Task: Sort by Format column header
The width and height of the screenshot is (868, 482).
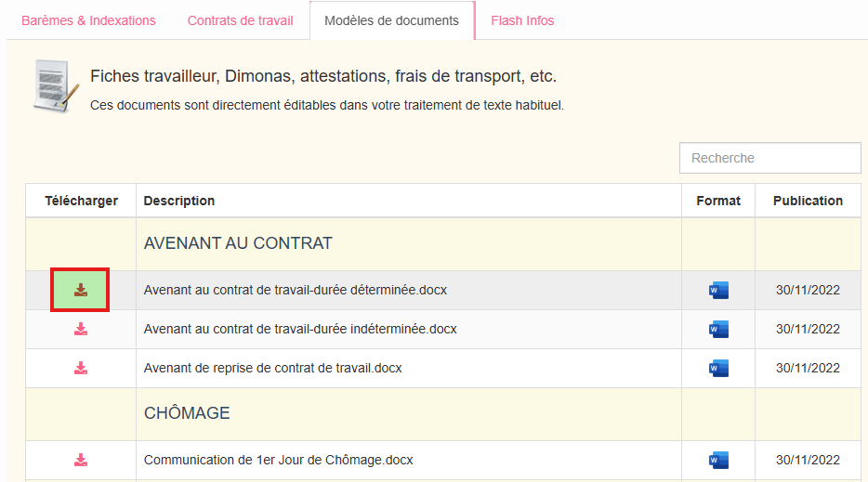Action: [x=718, y=201]
